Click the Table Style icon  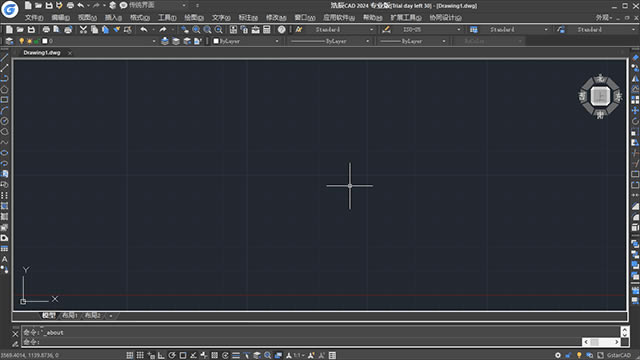point(473,29)
